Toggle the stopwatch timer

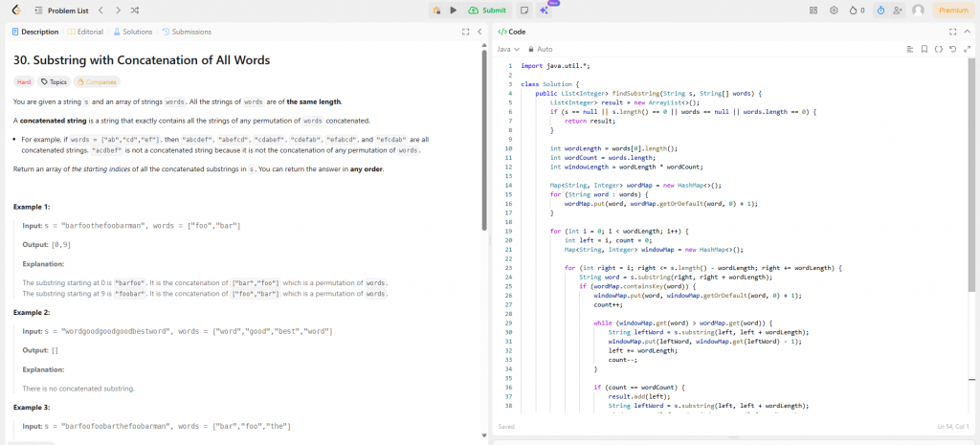click(880, 10)
